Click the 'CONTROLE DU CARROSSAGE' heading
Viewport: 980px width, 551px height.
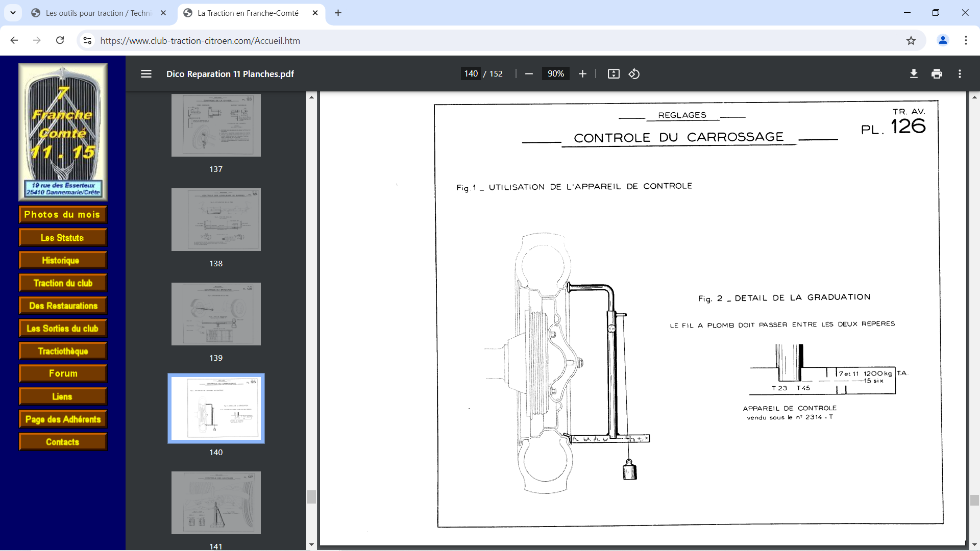click(679, 137)
